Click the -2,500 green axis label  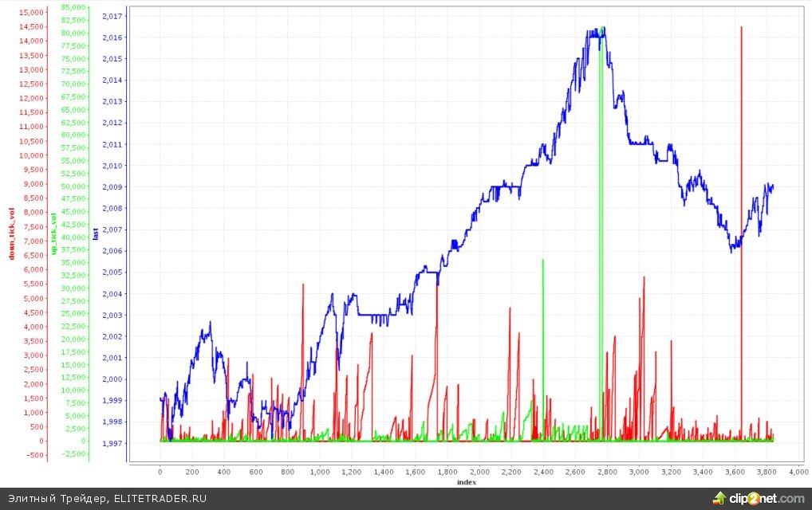pos(75,453)
